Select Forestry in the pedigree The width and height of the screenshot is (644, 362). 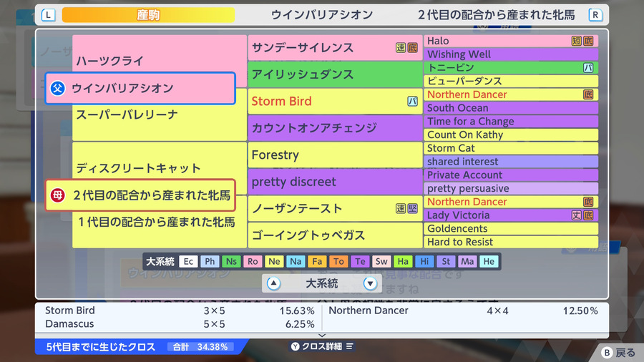(335, 155)
